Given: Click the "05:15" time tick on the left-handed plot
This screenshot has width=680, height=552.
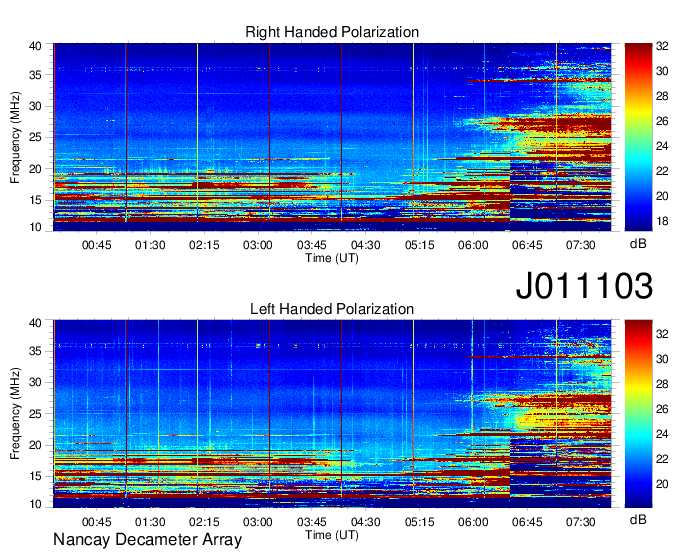Looking at the screenshot, I should 419,522.
